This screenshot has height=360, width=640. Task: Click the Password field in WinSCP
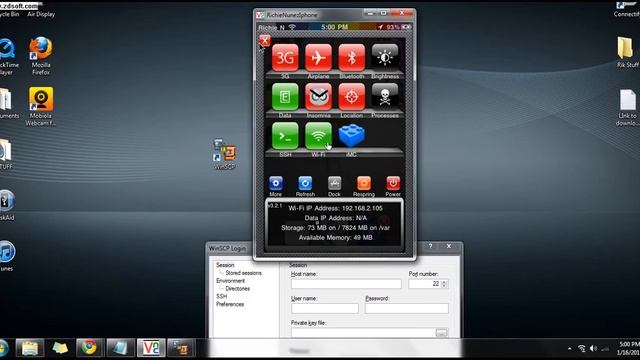(x=407, y=308)
